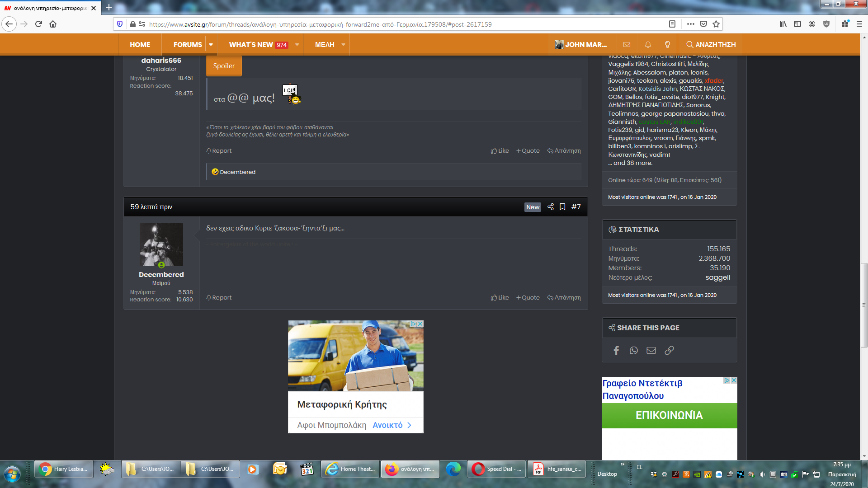This screenshot has width=868, height=488.
Task: Click the lightbulb style toggle icon
Action: coord(667,45)
